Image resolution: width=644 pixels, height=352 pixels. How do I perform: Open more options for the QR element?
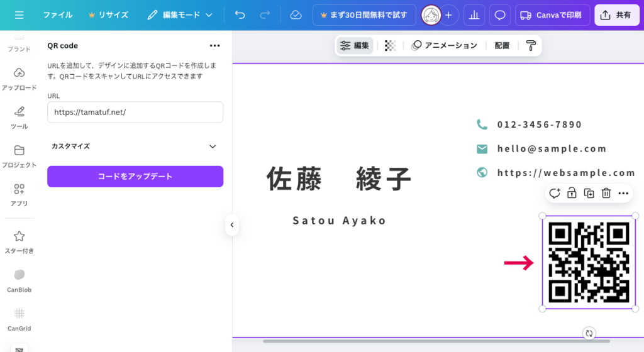click(623, 193)
